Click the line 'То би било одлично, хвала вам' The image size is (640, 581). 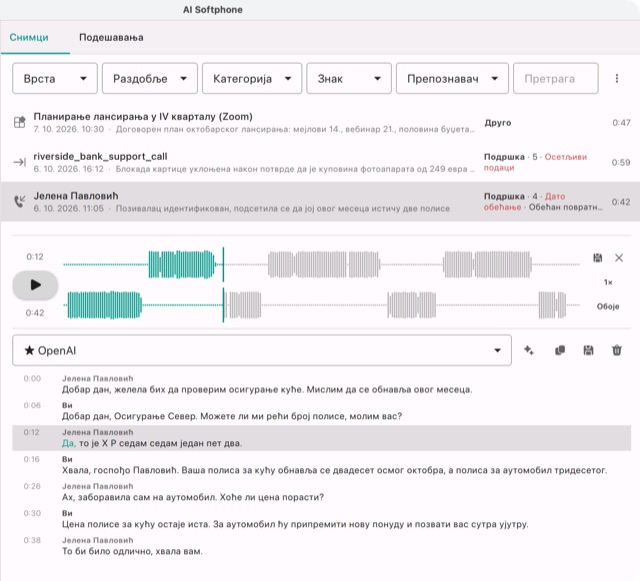[132, 551]
